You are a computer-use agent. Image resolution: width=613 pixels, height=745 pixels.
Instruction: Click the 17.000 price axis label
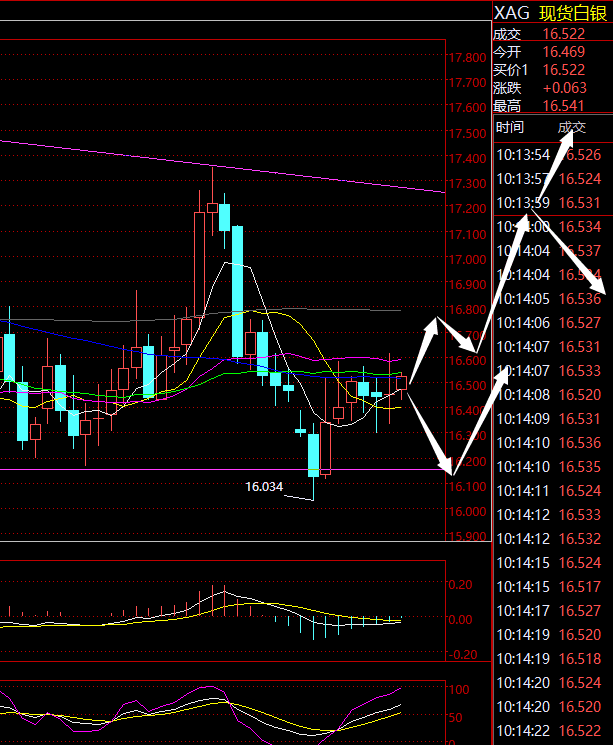468,259
